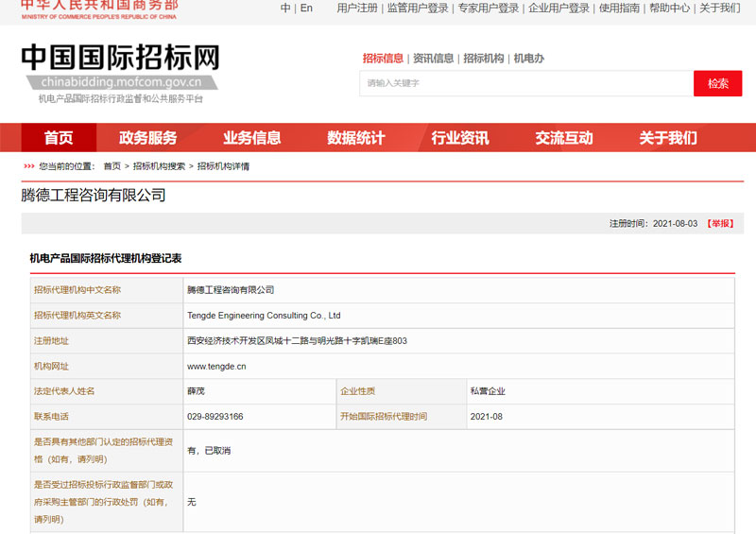This screenshot has width=756, height=534.
Task: Select 行业资讯 in the navigation bar
Action: [460, 138]
